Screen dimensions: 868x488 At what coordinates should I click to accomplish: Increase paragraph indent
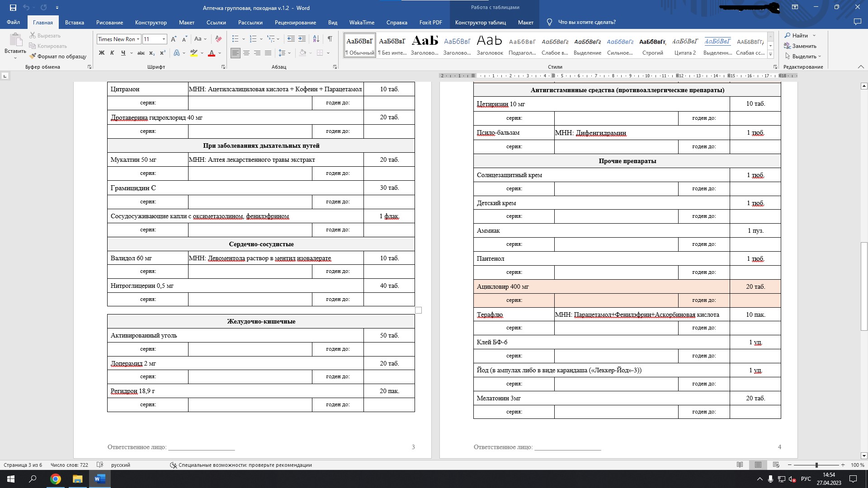coord(302,39)
